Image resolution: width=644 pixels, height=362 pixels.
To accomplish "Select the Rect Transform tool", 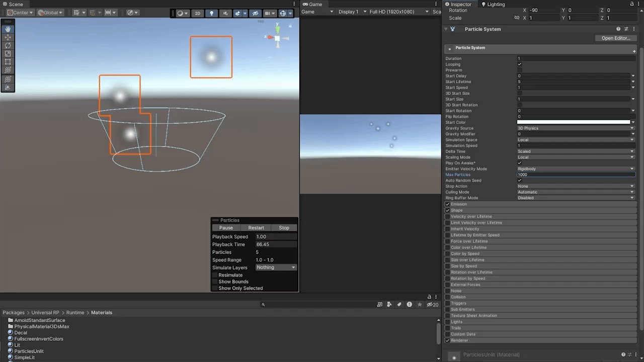I will pos(8,62).
